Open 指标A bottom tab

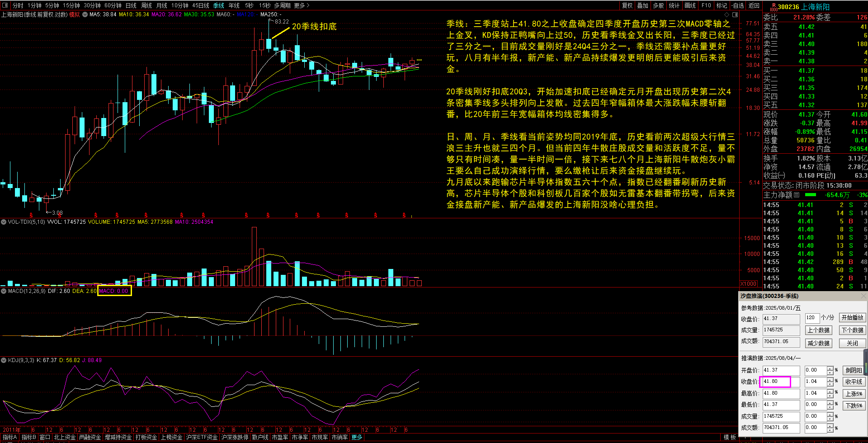click(x=9, y=437)
